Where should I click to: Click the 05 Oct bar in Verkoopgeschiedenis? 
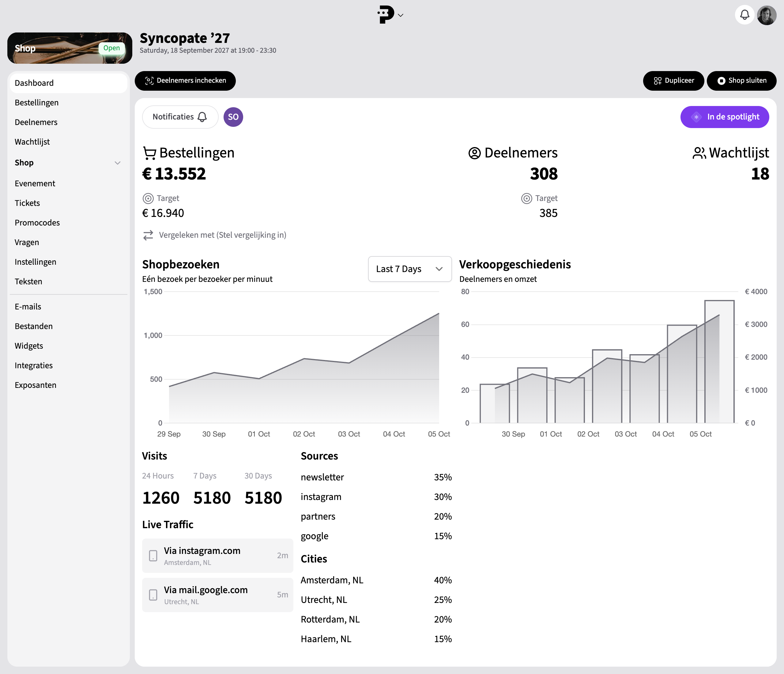click(x=719, y=362)
